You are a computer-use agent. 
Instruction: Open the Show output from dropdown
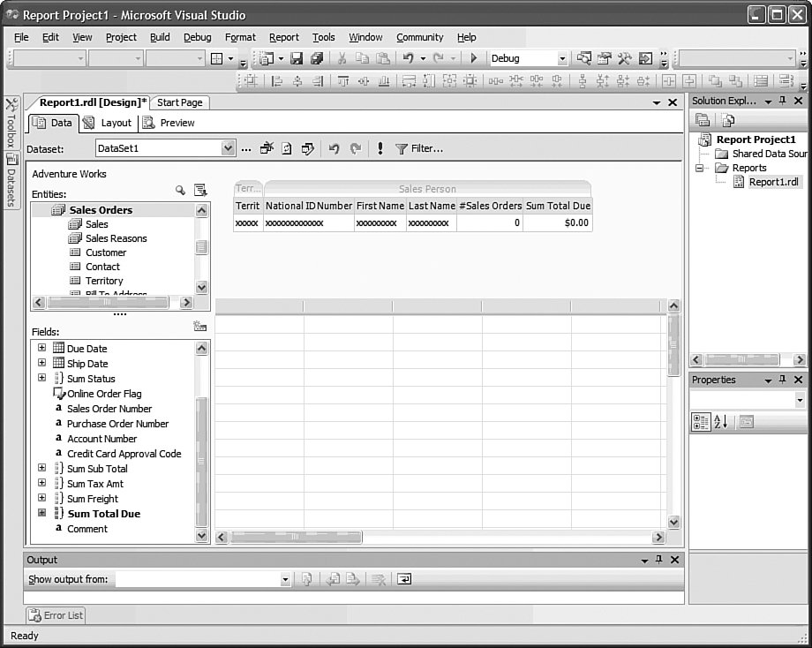285,580
